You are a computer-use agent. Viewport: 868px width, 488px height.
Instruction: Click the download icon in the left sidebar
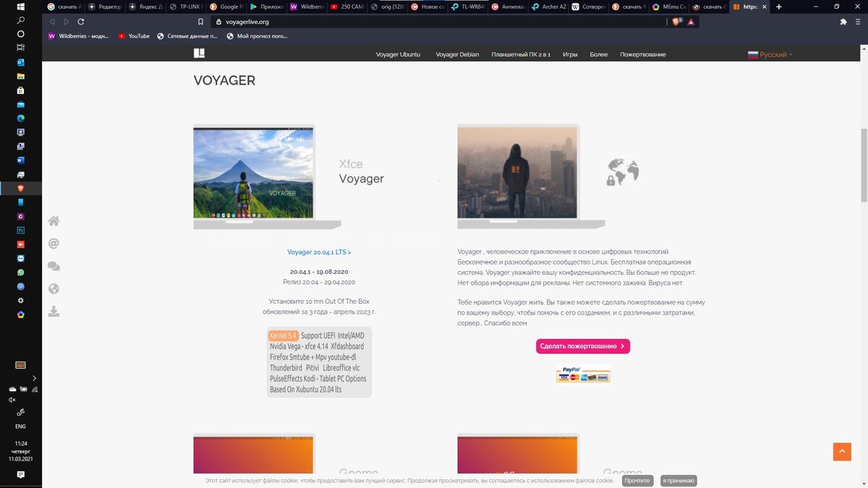54,312
